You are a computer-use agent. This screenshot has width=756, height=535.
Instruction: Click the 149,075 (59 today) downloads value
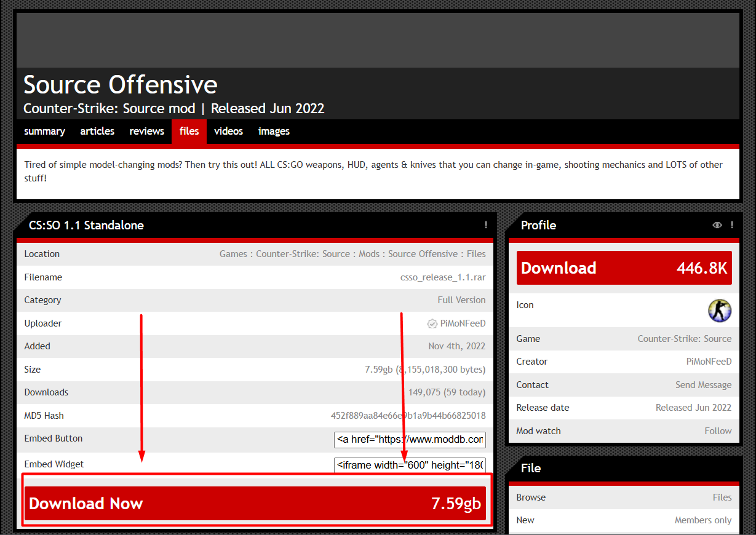[x=447, y=392]
